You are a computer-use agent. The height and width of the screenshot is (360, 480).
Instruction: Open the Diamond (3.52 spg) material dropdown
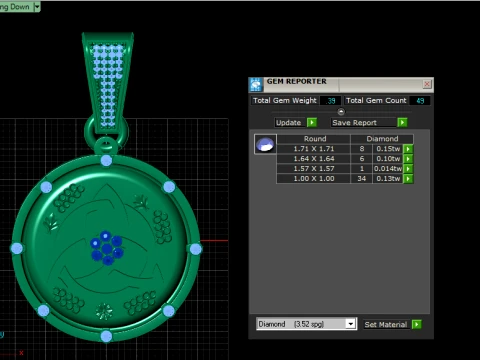tap(350, 324)
